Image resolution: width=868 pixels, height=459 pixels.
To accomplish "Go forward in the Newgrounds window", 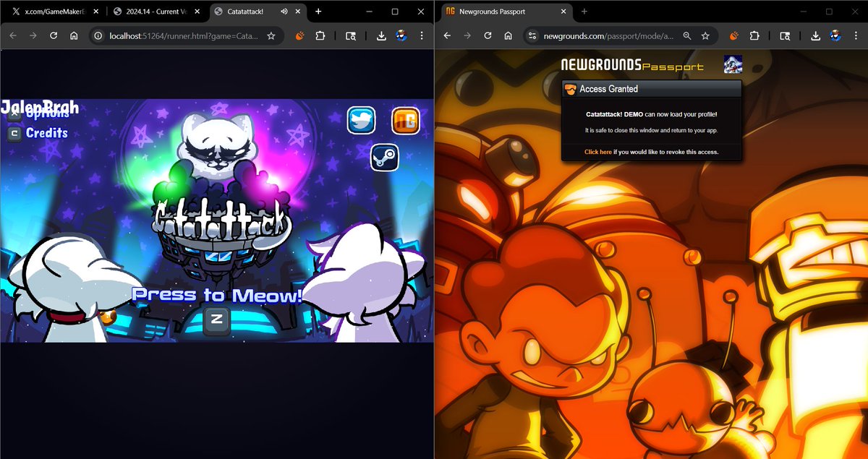I will 467,35.
